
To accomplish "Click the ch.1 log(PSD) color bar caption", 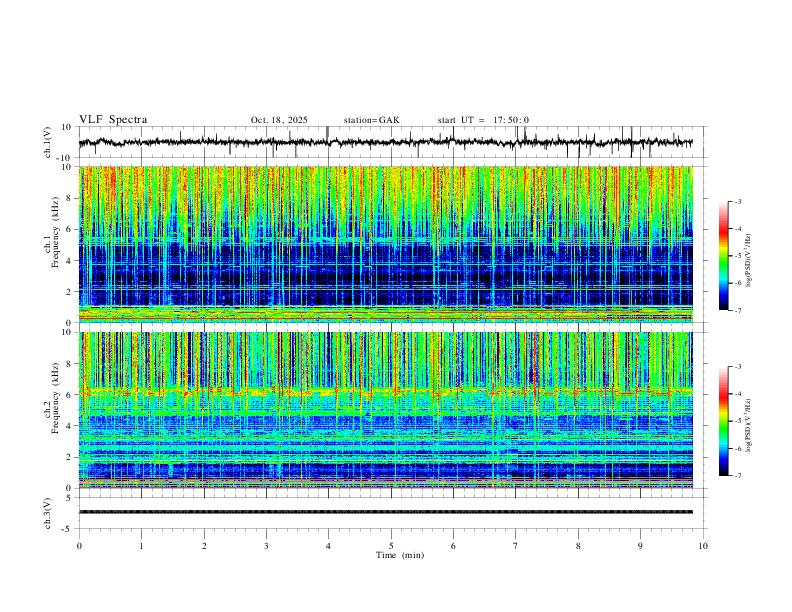I will click(748, 260).
